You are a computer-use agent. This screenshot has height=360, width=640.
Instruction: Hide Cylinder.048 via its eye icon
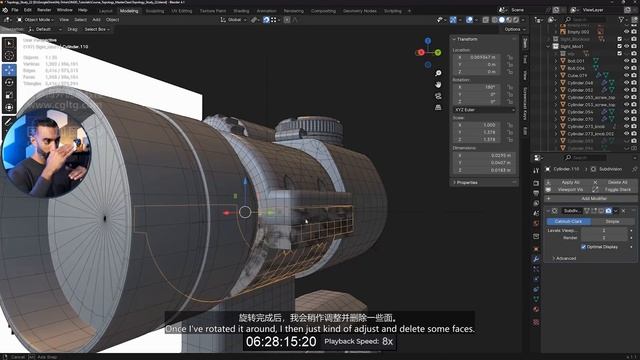pos(627,83)
